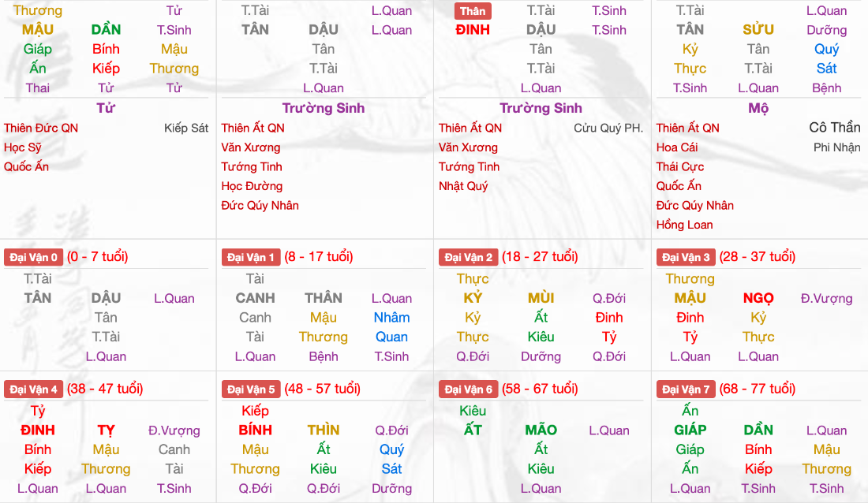Image resolution: width=868 pixels, height=503 pixels.
Task: Click the Cô Thần label
Action: pyautogui.click(x=835, y=128)
